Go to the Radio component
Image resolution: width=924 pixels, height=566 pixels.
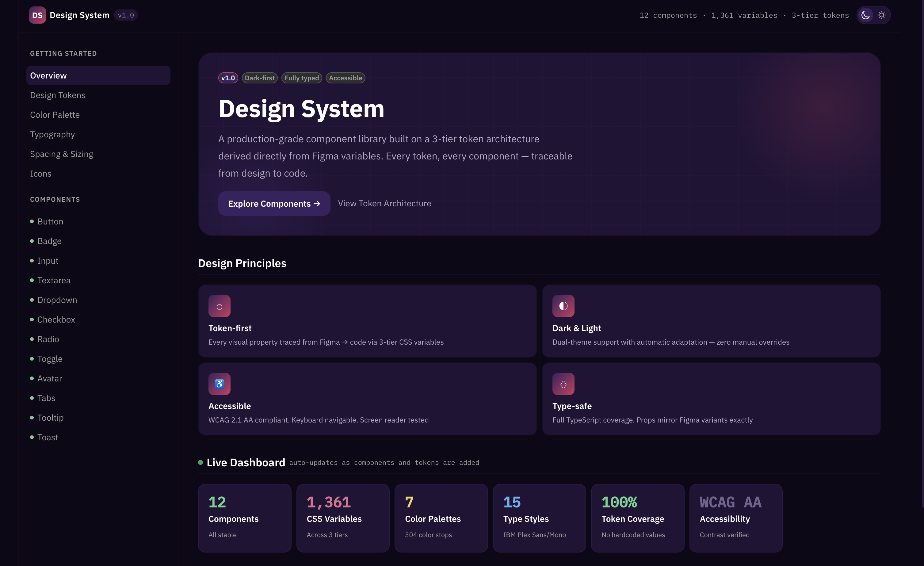(x=98, y=339)
